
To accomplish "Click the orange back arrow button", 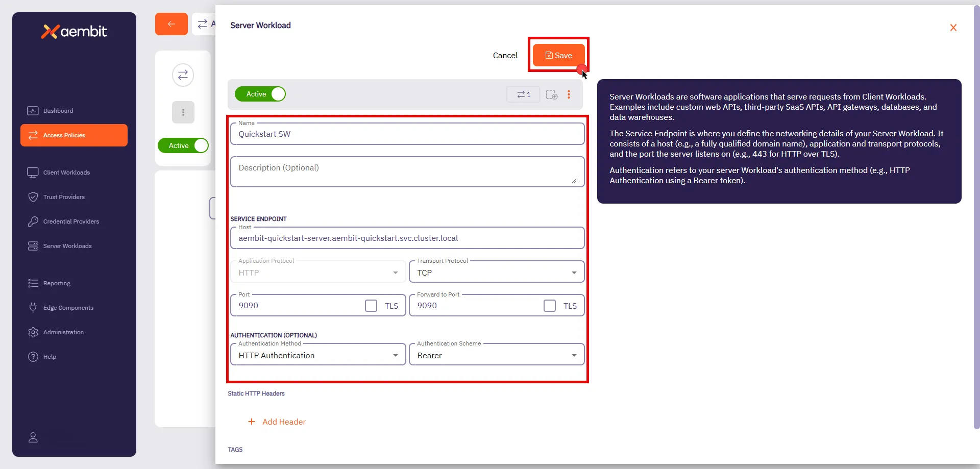I will tap(171, 24).
